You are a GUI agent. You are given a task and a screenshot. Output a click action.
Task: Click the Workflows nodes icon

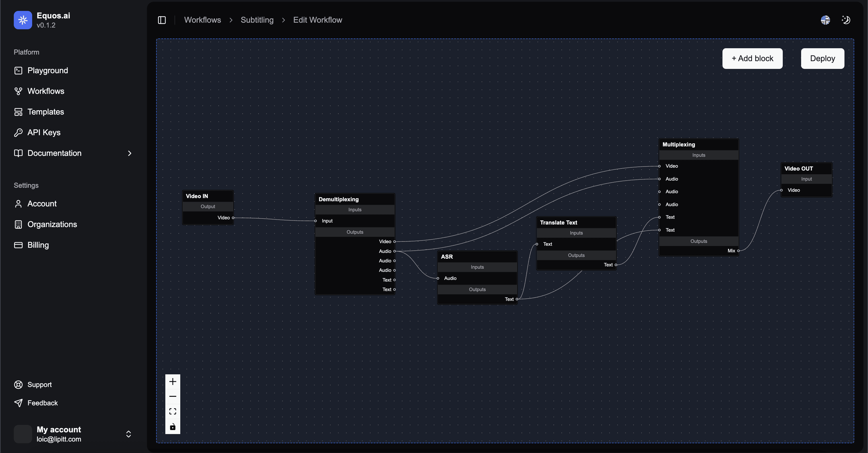pos(18,91)
